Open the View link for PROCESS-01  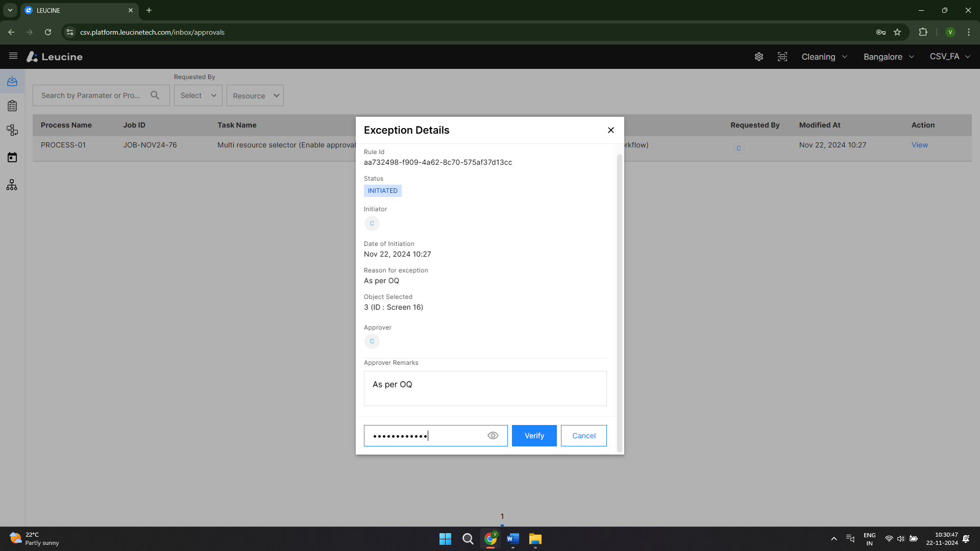(920, 145)
